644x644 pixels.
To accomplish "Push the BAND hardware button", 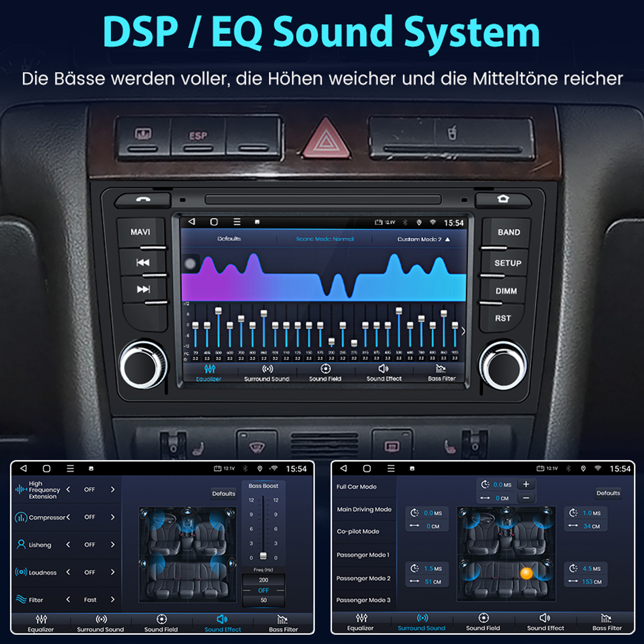I will [509, 232].
